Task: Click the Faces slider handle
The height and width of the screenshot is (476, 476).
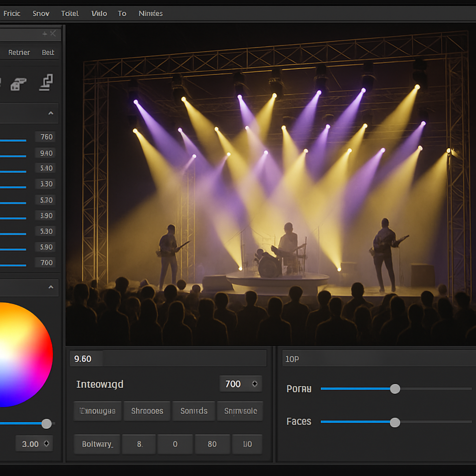Action: coord(395,423)
